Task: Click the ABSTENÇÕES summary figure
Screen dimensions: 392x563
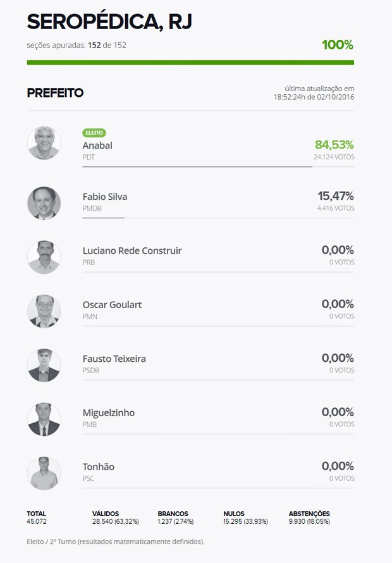Action: tap(309, 517)
